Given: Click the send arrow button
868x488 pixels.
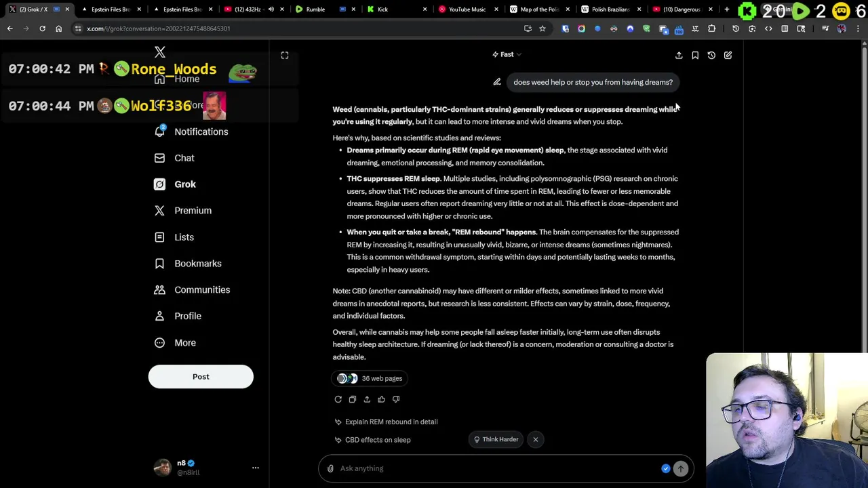Looking at the screenshot, I should pyautogui.click(x=680, y=468).
